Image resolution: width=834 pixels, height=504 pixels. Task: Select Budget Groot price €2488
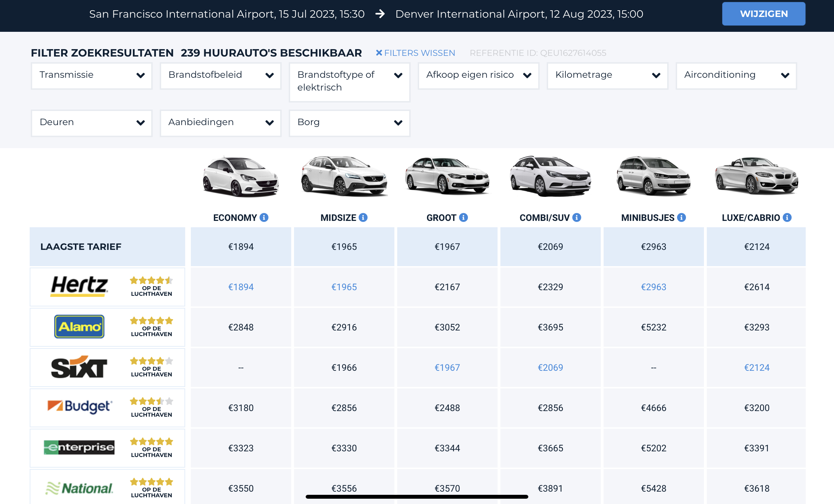coord(447,408)
